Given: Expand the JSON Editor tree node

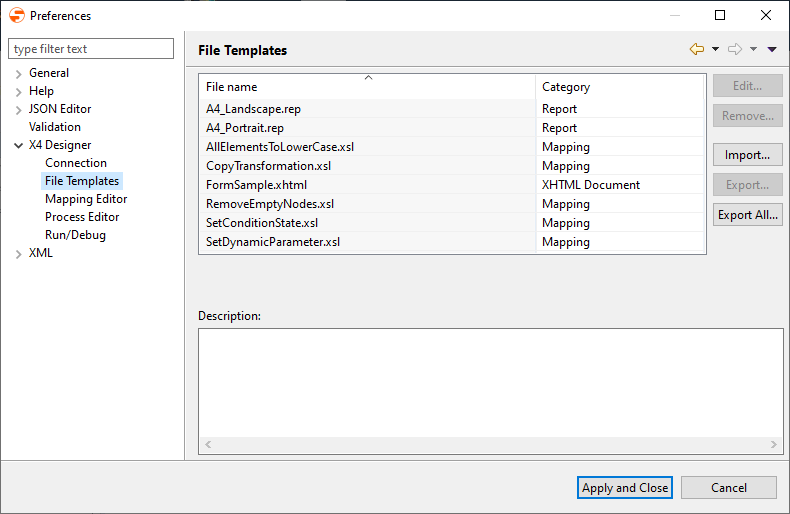Looking at the screenshot, I should [18, 109].
